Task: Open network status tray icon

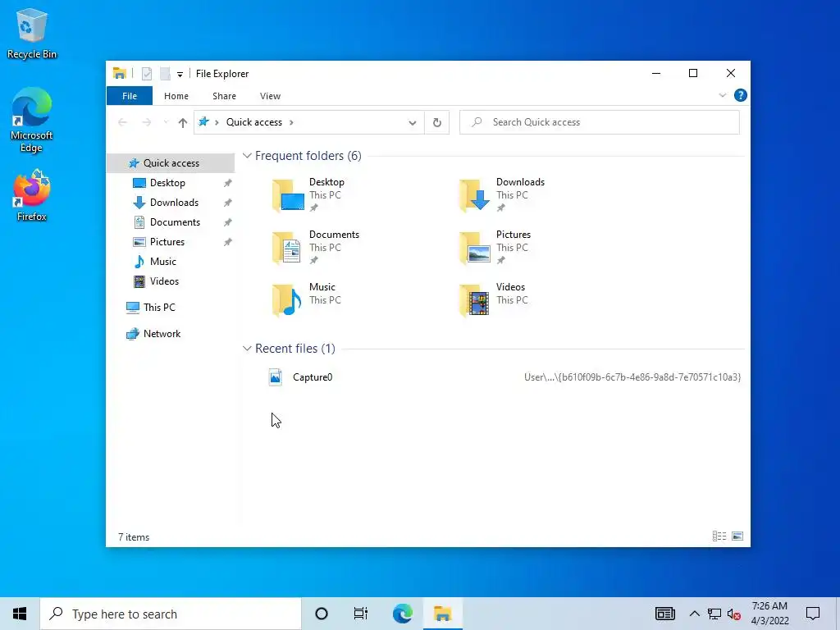Action: 714,614
